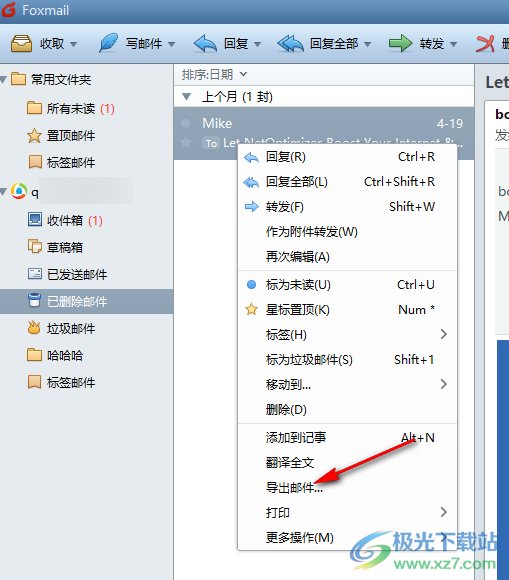Image resolution: width=509 pixels, height=580 pixels.
Task: Open the 哈哈哈 folder
Action: point(87,355)
